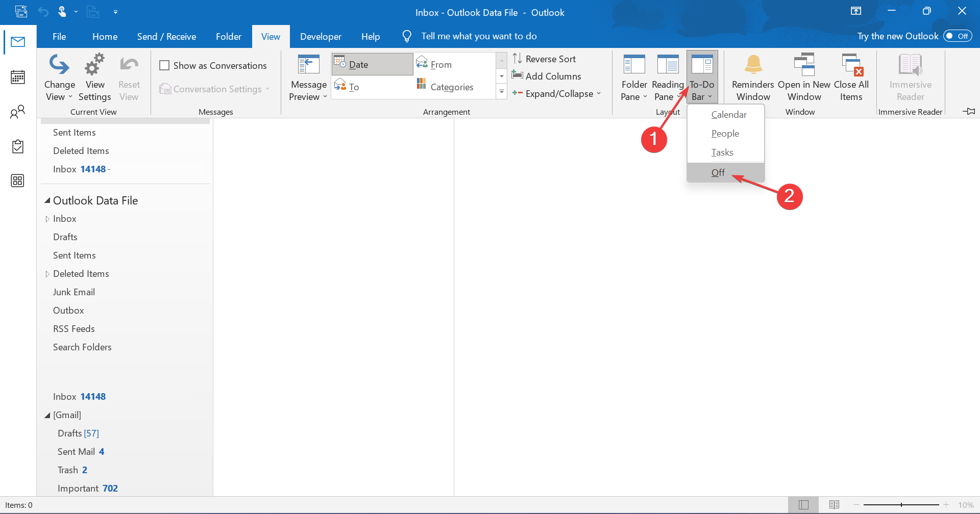Open Customize Quick Access Toolbar arrow

coord(115,12)
